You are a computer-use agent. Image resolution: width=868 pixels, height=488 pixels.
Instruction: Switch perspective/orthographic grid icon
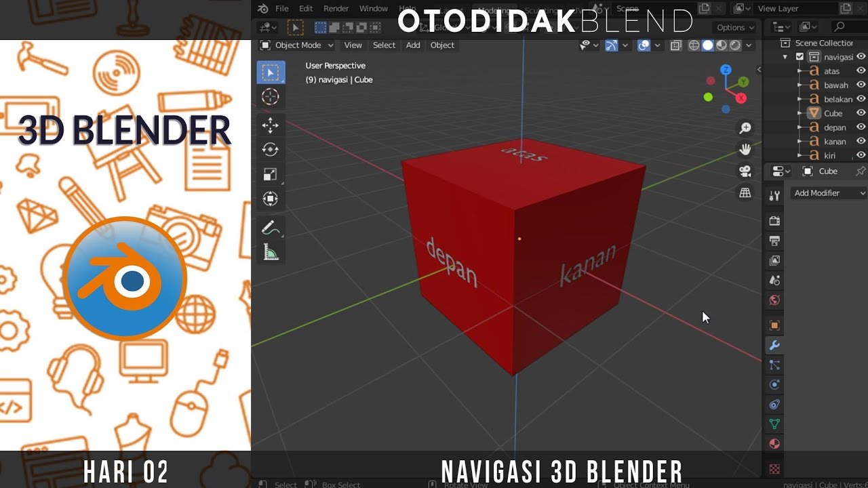(x=745, y=192)
